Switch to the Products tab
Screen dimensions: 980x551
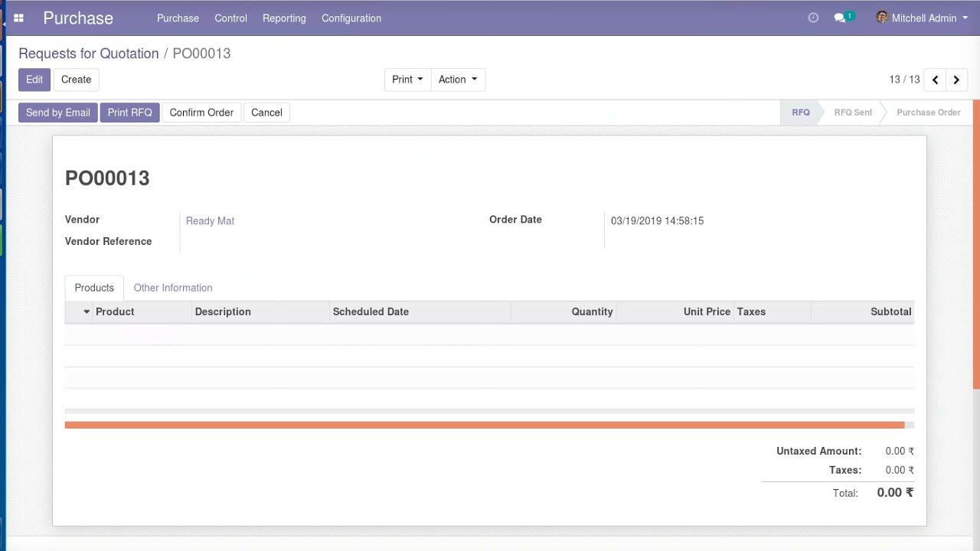(x=94, y=288)
